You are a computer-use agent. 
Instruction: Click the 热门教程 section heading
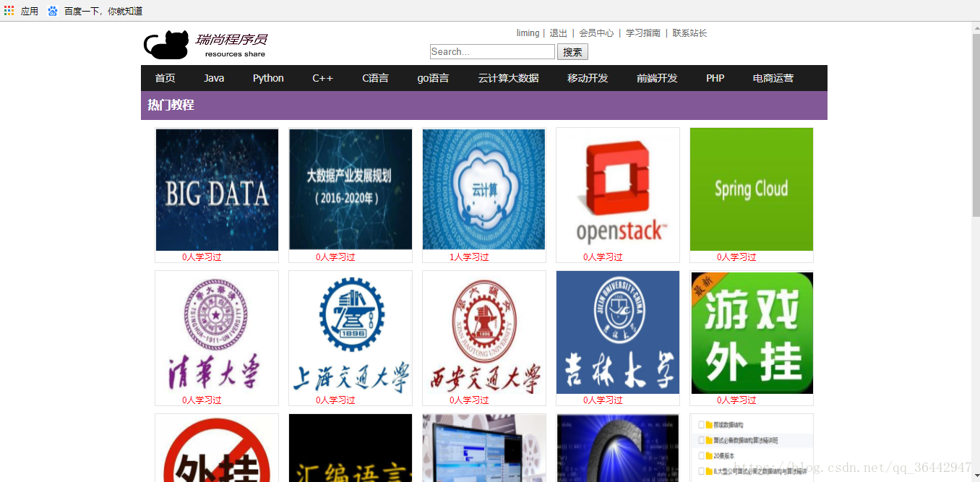coord(171,105)
